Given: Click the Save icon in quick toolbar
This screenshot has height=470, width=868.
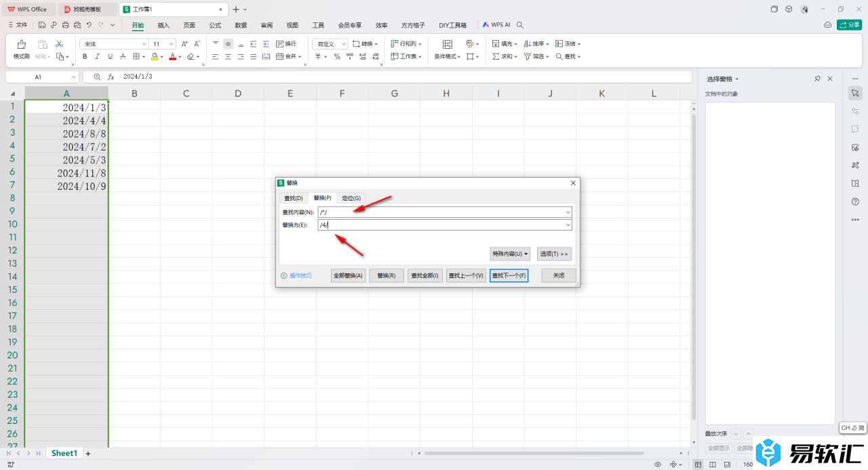Looking at the screenshot, I should point(42,25).
